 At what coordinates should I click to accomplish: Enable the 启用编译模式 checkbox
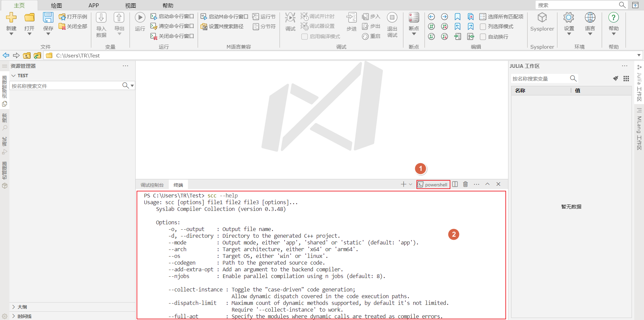click(305, 37)
